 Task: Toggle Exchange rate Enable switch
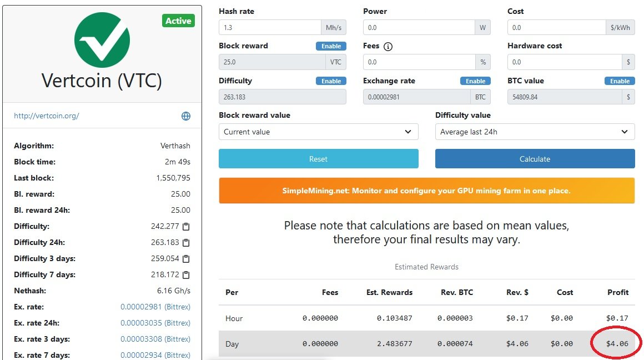475,81
